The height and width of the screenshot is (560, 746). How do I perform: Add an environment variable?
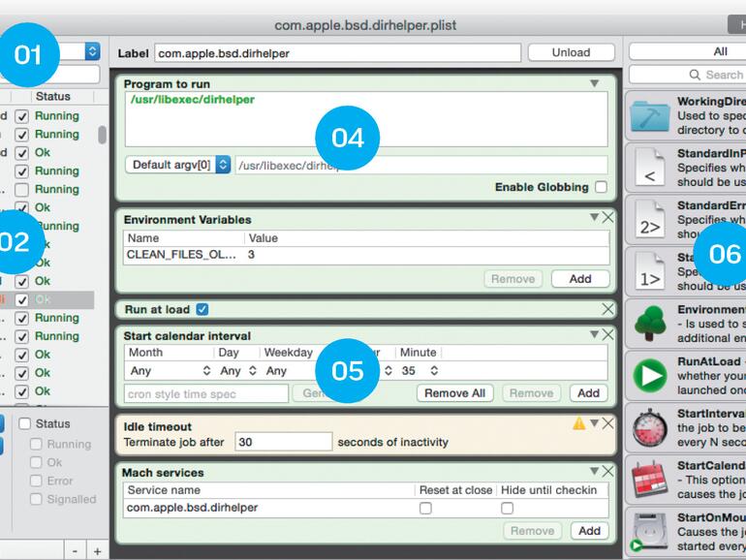tap(580, 279)
